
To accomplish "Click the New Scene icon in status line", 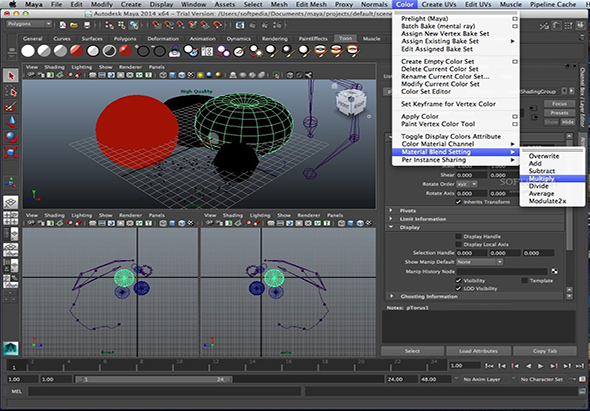I will tap(63, 25).
